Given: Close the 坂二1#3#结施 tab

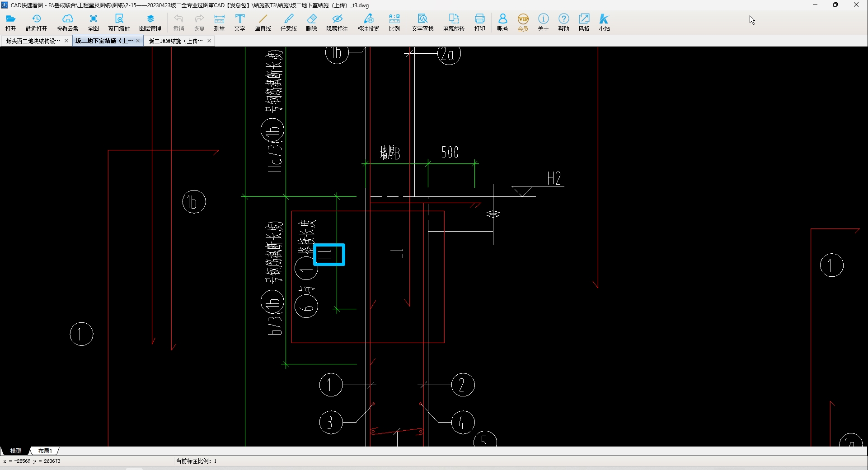Looking at the screenshot, I should 209,41.
